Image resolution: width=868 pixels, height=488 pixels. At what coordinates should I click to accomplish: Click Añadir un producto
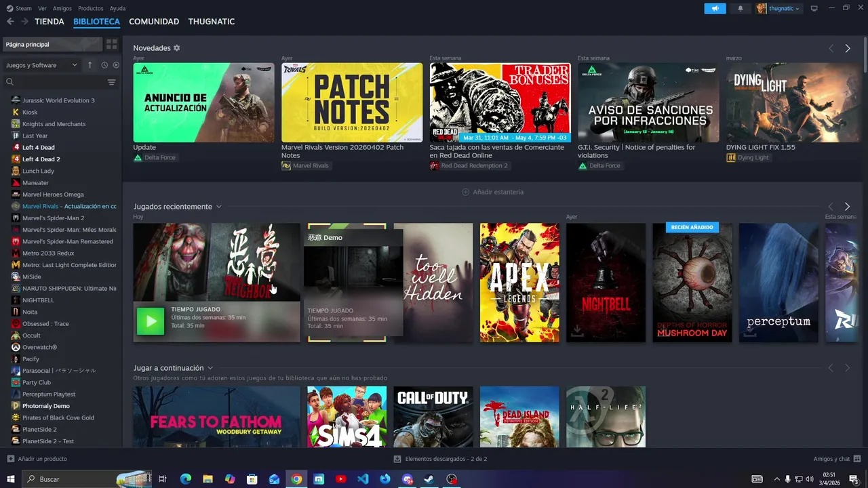pos(37,459)
